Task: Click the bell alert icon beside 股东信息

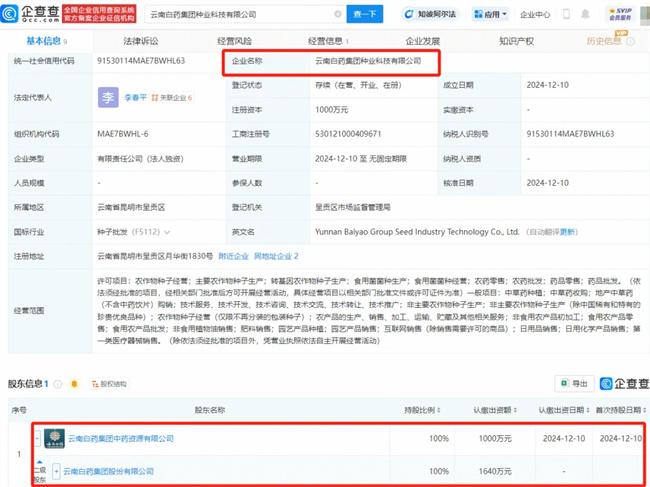Action: (75, 383)
